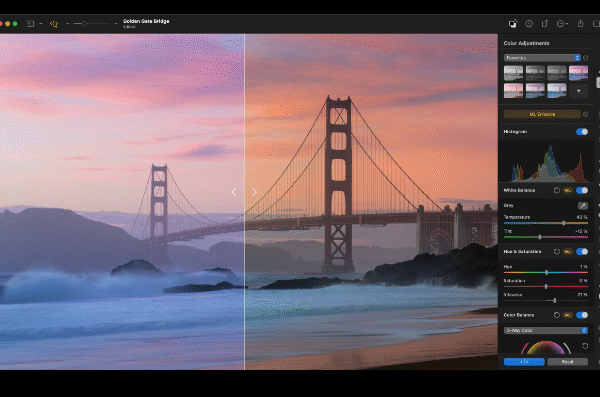The width and height of the screenshot is (600, 397).
Task: Adjust the Saturation slider
Action: [546, 286]
